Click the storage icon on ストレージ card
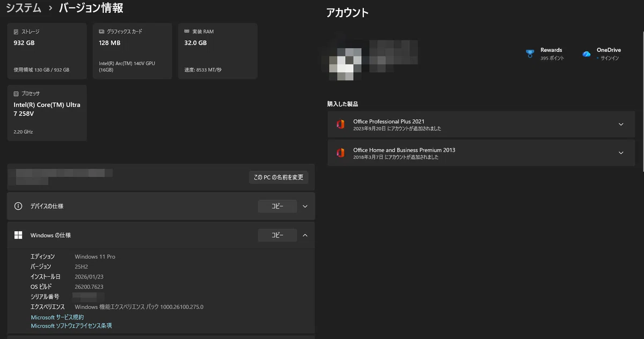The width and height of the screenshot is (644, 339). click(x=16, y=32)
